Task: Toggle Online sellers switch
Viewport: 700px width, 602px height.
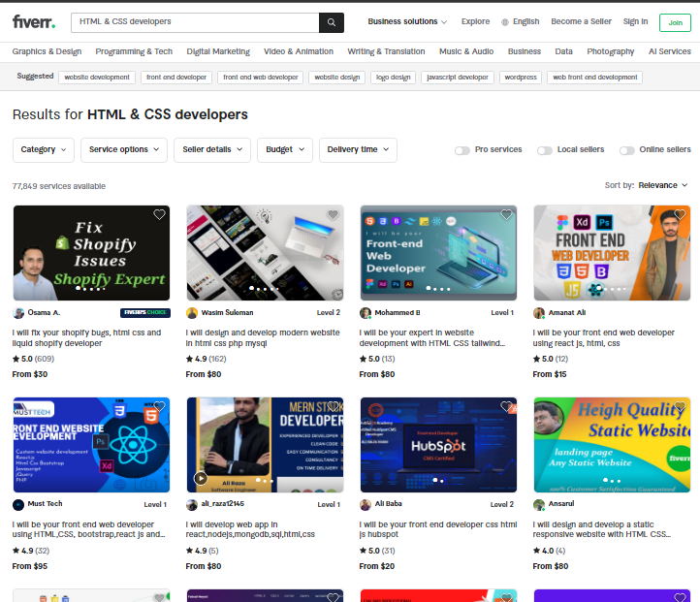Action: (626, 150)
